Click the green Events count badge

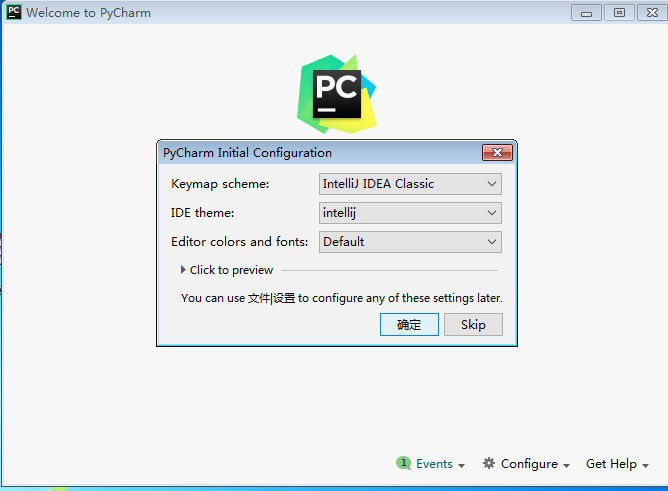[403, 463]
